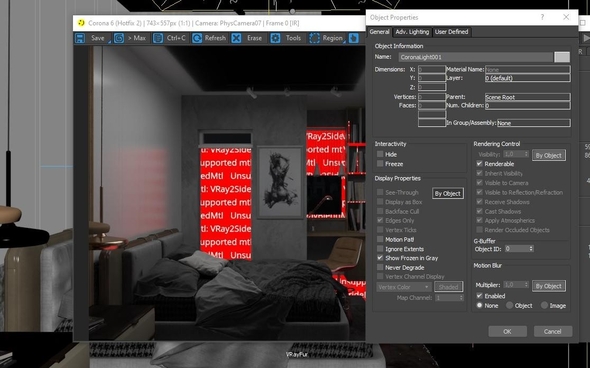
Task: Open the Tools gear icon
Action: pyautogui.click(x=275, y=38)
